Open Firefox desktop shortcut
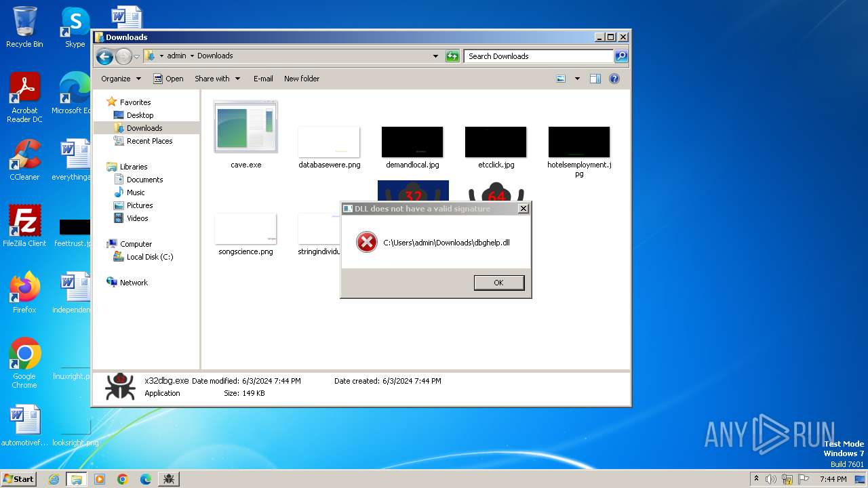Screen dimensions: 868x488 [24, 293]
